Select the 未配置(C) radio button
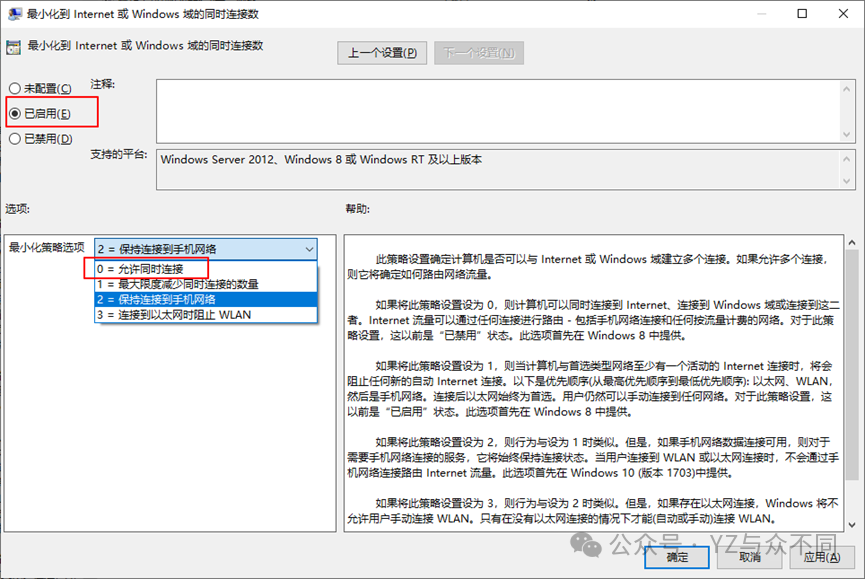The image size is (865, 579). coord(15,89)
